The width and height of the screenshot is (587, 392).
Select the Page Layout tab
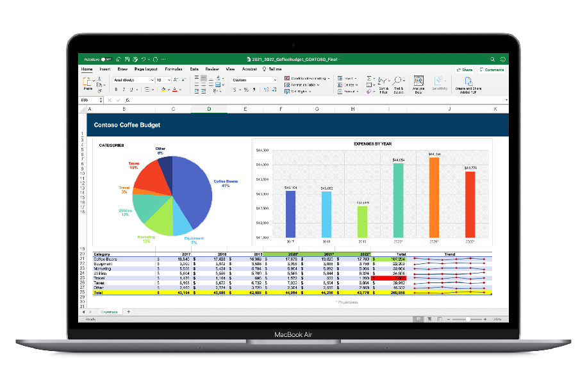146,69
